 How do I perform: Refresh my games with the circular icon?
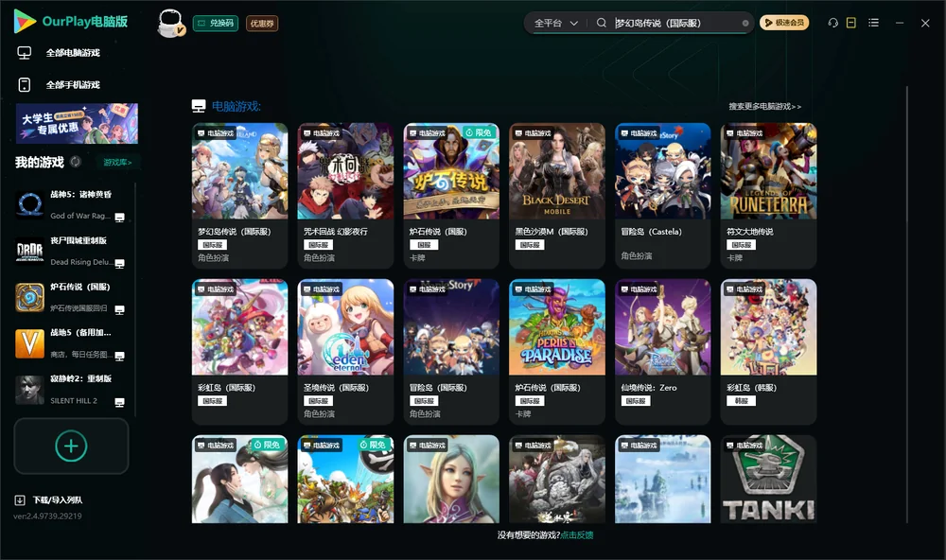[76, 162]
